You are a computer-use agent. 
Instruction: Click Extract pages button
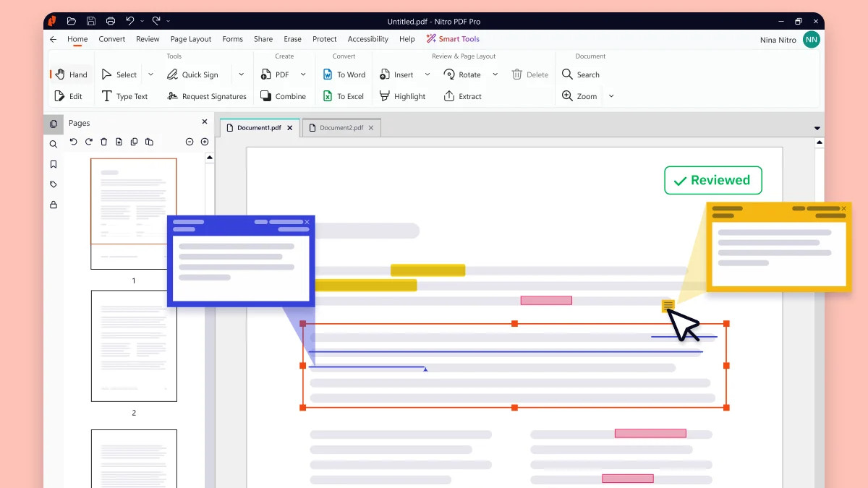pyautogui.click(x=462, y=96)
